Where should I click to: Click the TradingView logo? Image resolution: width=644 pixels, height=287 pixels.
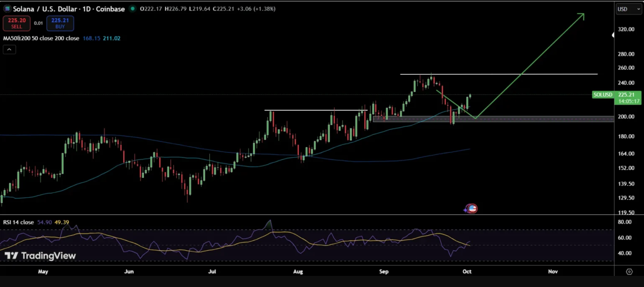tap(40, 256)
